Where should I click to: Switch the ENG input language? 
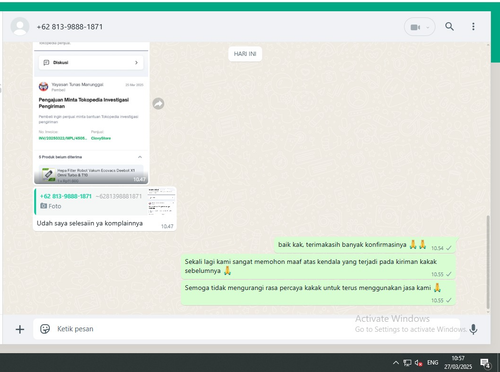pos(433,363)
